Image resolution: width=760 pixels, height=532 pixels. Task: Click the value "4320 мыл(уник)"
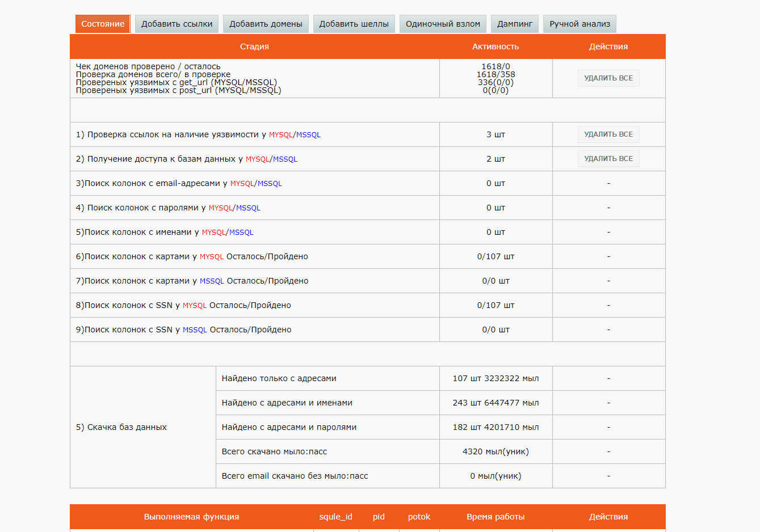(x=496, y=451)
